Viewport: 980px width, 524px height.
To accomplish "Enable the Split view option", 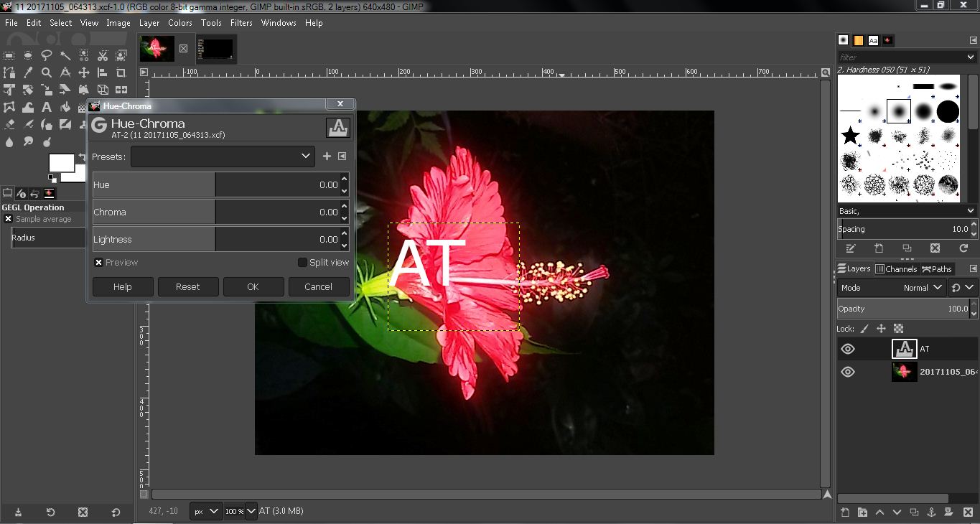I will coord(302,262).
